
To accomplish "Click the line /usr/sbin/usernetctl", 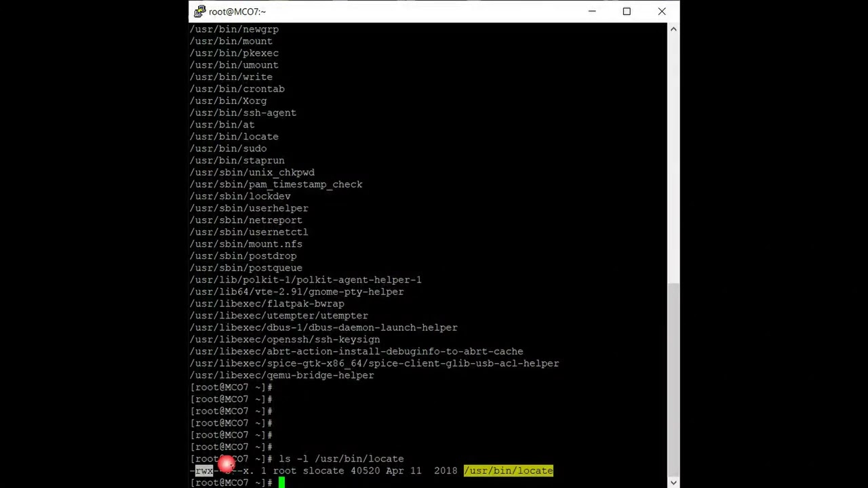I will coord(249,232).
